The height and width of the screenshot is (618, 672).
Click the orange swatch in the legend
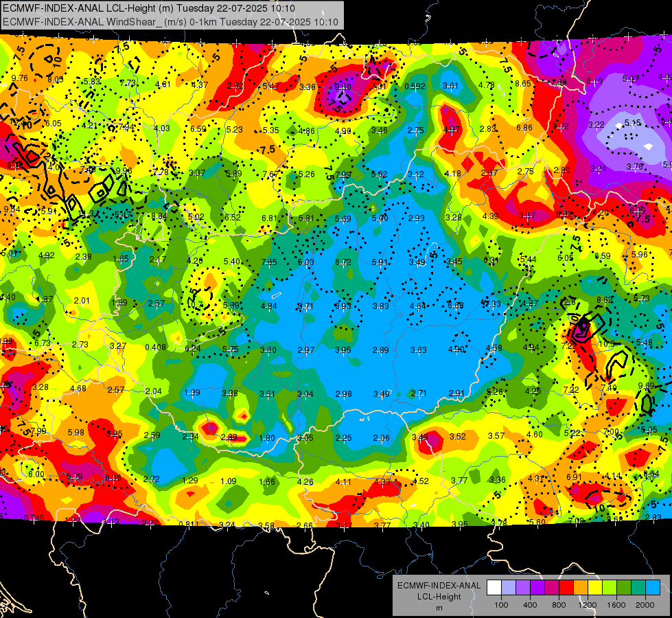point(581,588)
